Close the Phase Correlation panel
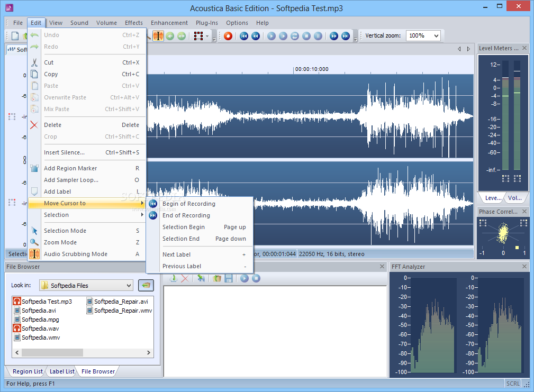534x392 pixels. click(524, 211)
